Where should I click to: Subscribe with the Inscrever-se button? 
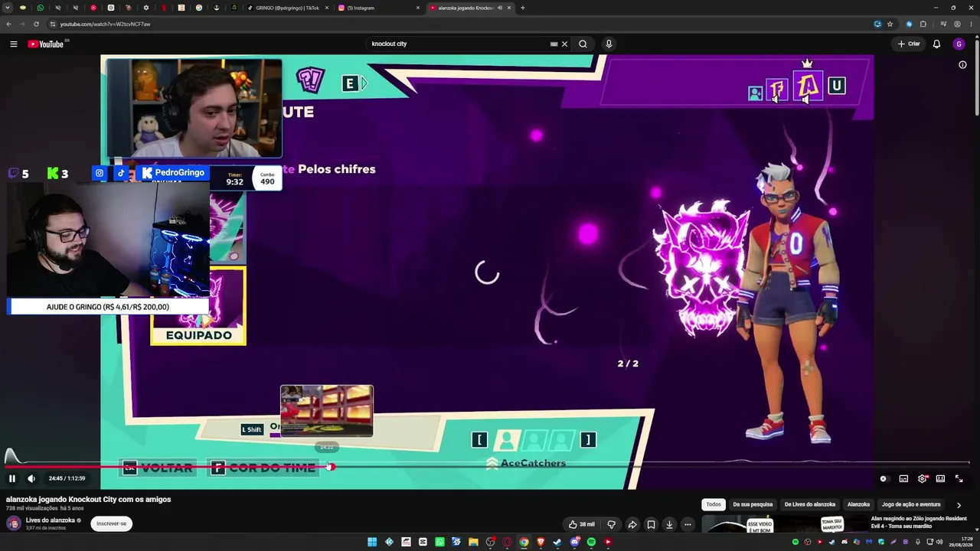pyautogui.click(x=112, y=523)
